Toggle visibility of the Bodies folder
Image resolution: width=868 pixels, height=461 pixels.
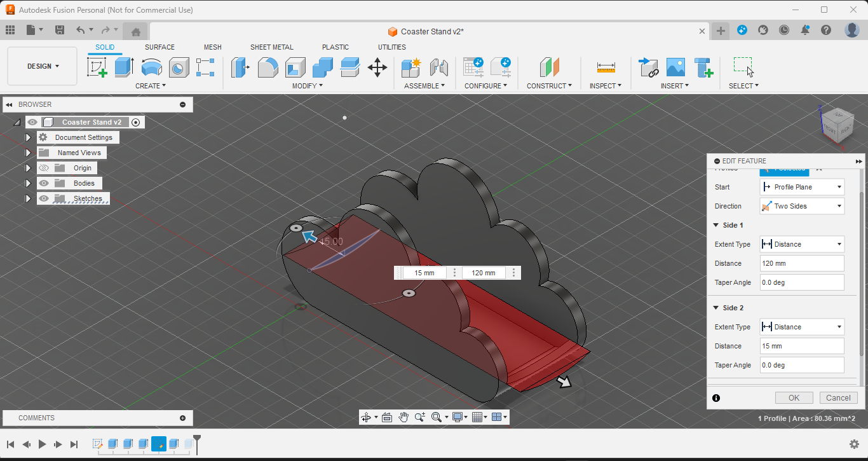(x=43, y=183)
